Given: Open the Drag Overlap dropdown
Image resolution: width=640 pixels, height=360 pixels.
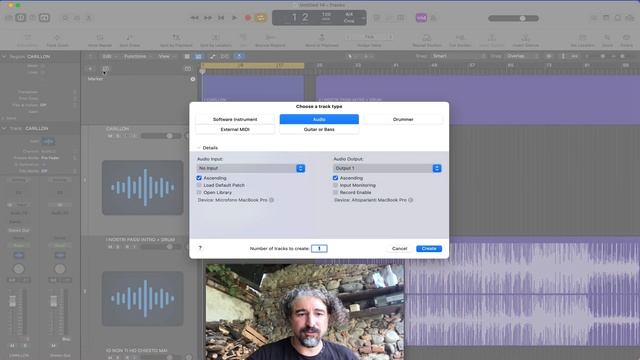Looking at the screenshot, I should 523,56.
